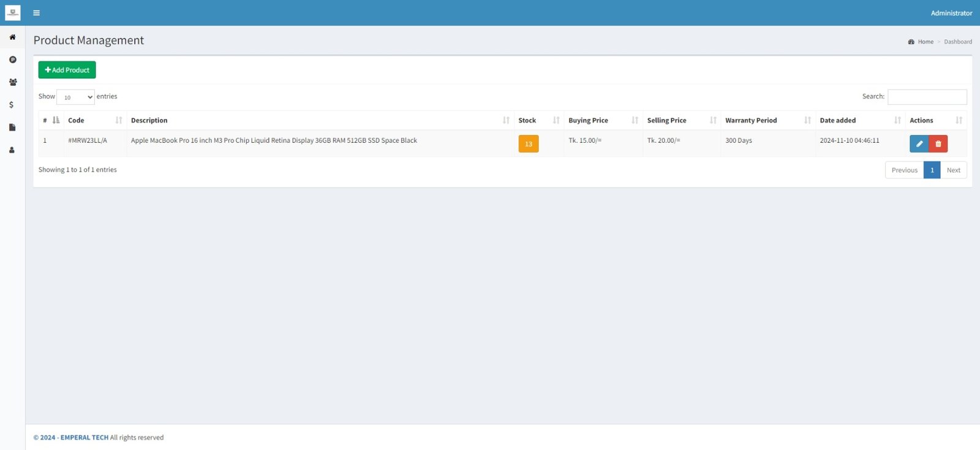Viewport: 980px width, 450px height.
Task: Open the customers group icon in the sidebar
Action: (12, 82)
